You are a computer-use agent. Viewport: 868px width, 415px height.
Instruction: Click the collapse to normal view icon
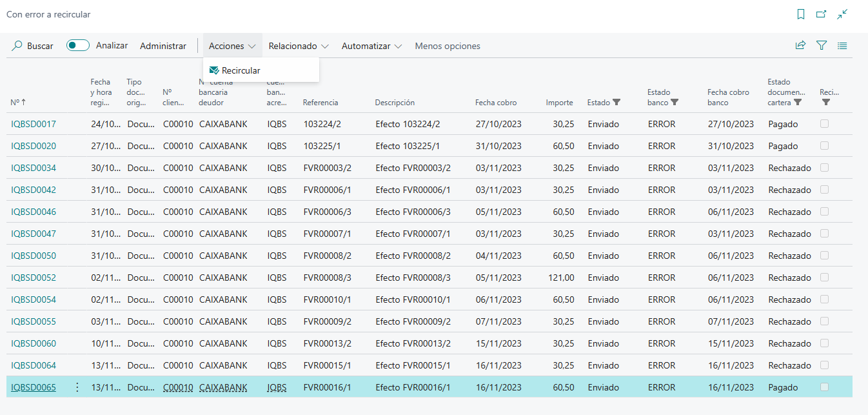pyautogui.click(x=842, y=14)
